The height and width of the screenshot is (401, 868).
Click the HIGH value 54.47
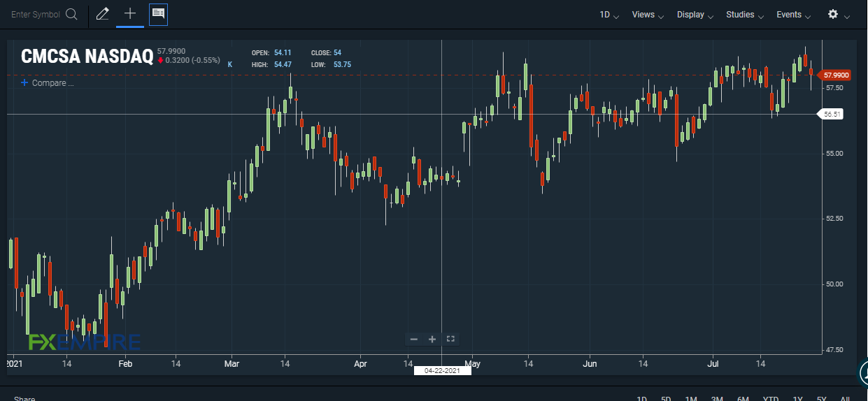pos(283,64)
